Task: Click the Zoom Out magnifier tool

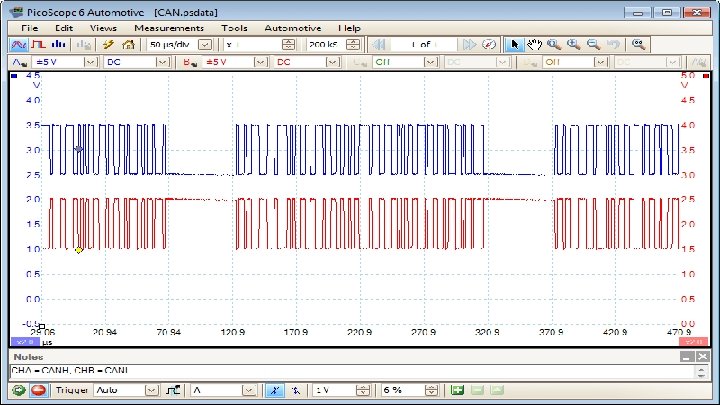Action: click(593, 45)
